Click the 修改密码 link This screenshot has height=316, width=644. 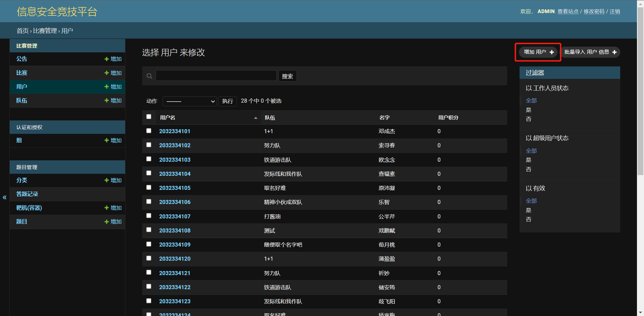point(594,11)
